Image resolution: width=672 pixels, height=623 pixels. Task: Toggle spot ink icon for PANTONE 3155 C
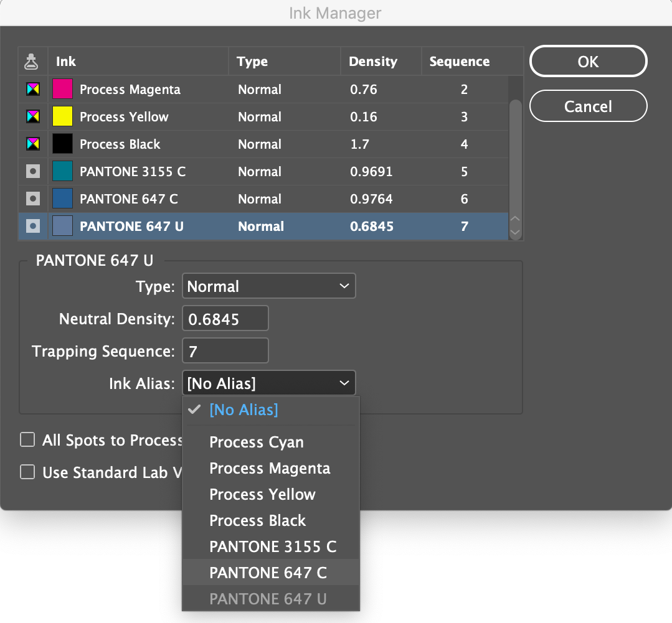(33, 171)
